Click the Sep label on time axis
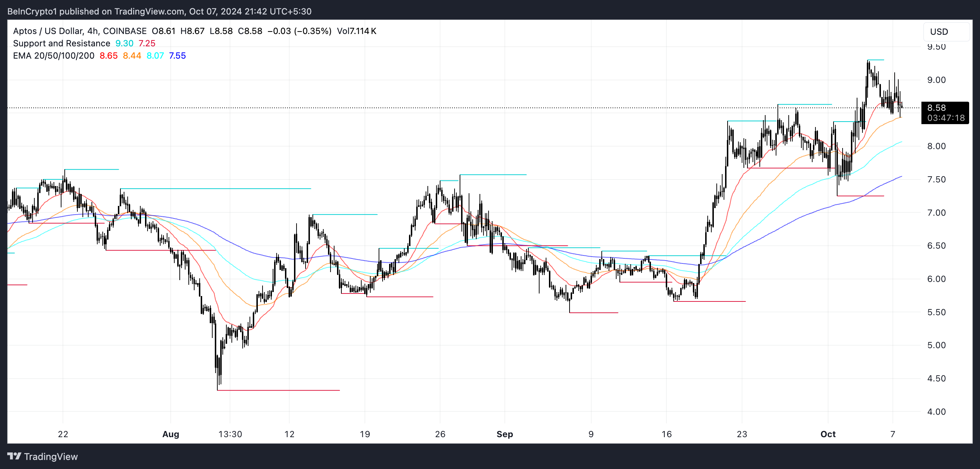The height and width of the screenshot is (469, 980). pyautogui.click(x=504, y=434)
